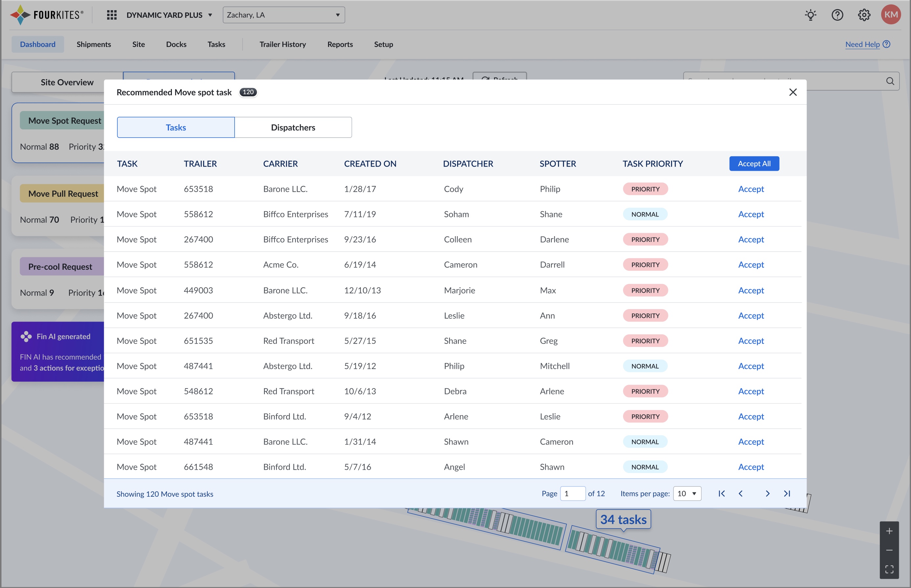Accept the task with spotter Cameron
The height and width of the screenshot is (588, 911).
[751, 441]
